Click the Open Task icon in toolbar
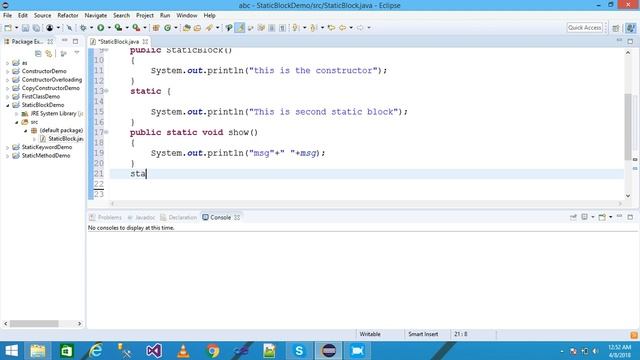The height and width of the screenshot is (360, 640). pos(198,28)
